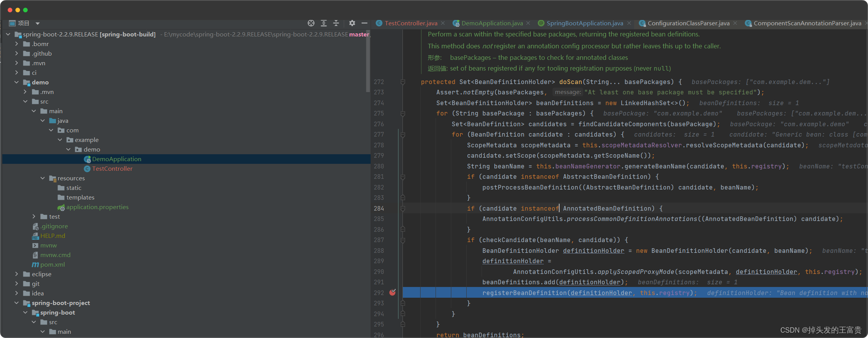This screenshot has height=338, width=868.
Task: Collapse the spring-boot-project folder
Action: (x=17, y=303)
